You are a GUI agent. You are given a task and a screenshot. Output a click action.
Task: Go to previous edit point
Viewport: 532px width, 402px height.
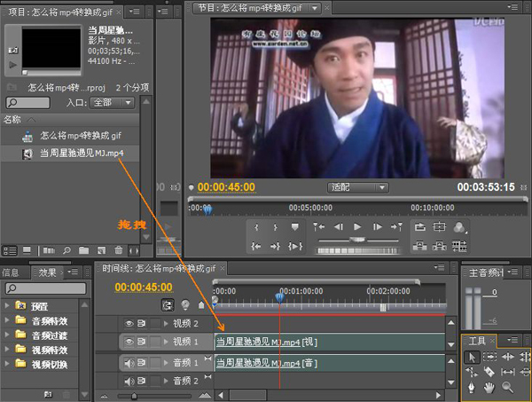click(319, 227)
